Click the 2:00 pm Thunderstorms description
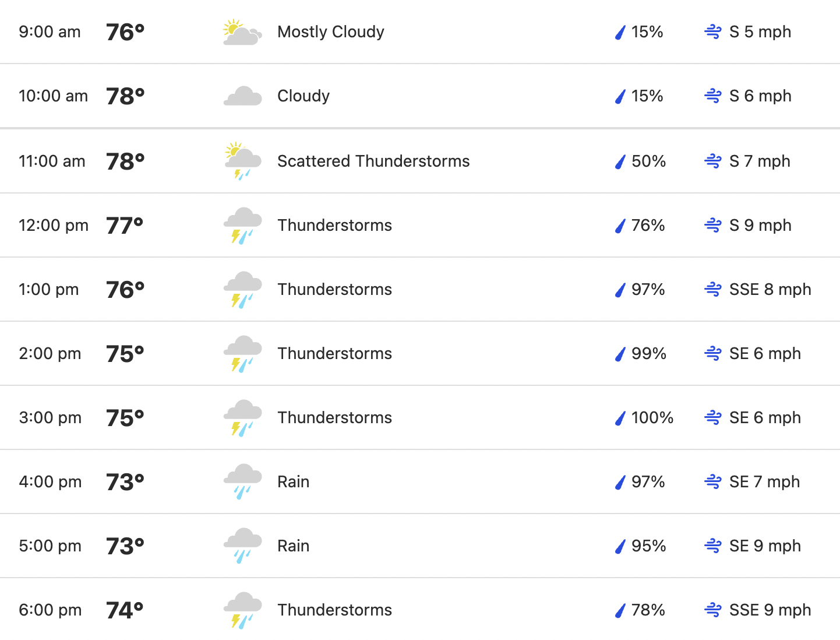 pos(334,354)
